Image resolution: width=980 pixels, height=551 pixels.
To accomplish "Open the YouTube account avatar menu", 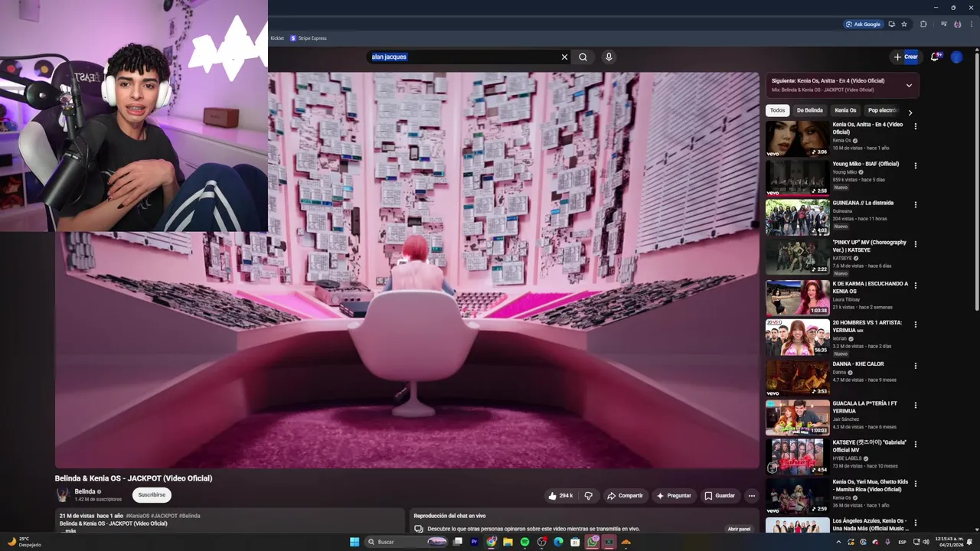I will 956,57.
